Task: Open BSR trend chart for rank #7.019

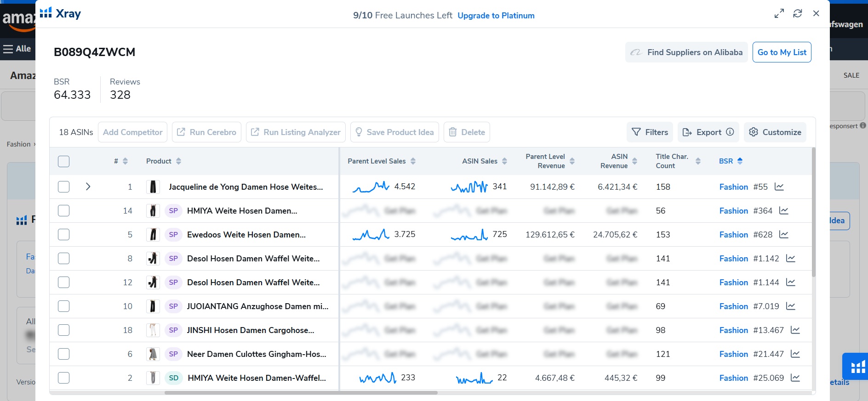Action: (791, 306)
